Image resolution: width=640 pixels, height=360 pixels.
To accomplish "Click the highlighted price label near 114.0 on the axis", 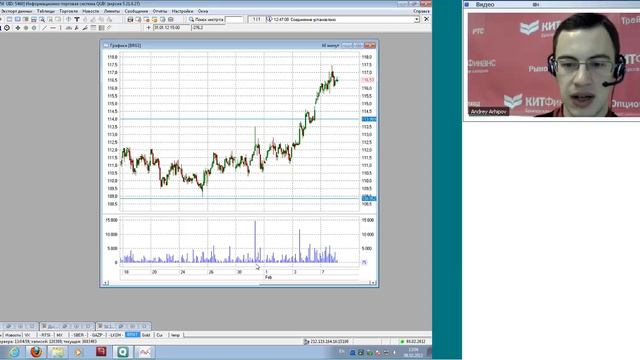I will click(x=369, y=119).
